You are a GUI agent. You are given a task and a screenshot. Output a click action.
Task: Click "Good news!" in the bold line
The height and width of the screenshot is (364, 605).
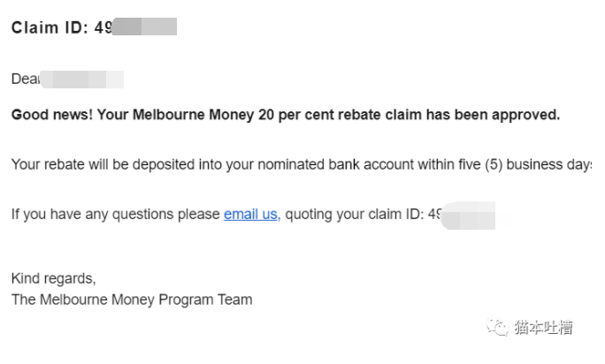coord(51,115)
